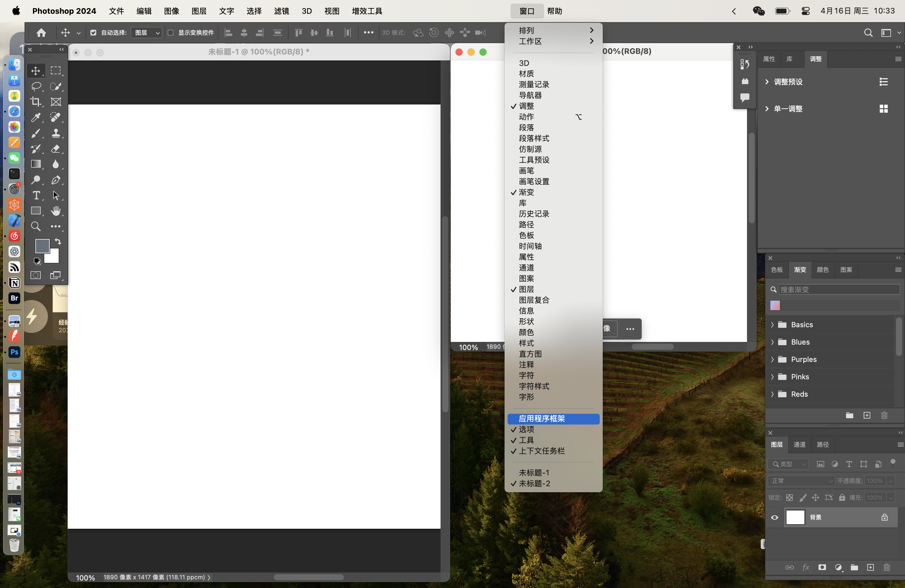Expand the Blues gradient folder
Screen dimensions: 905x588
pyautogui.click(x=772, y=342)
